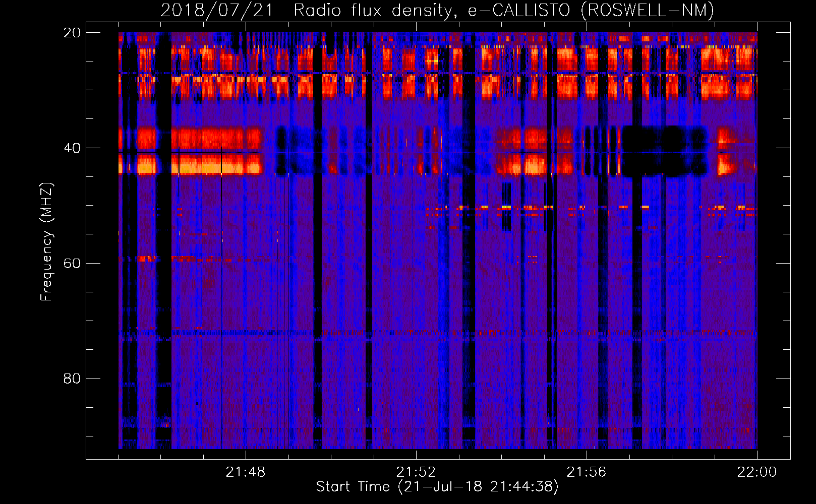Click the 'Frequency (MHZ)' y-axis label
816x504 pixels.
coord(46,242)
